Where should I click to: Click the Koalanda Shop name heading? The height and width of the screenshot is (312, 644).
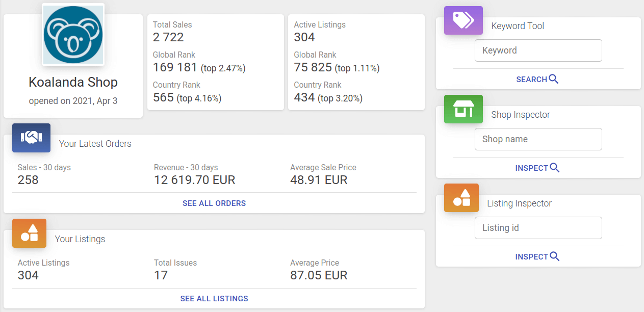click(73, 82)
